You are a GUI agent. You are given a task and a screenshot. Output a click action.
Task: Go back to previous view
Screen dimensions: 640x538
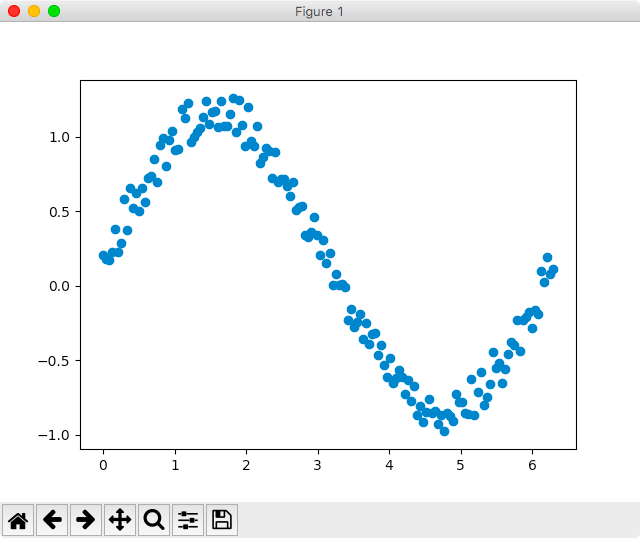52,520
